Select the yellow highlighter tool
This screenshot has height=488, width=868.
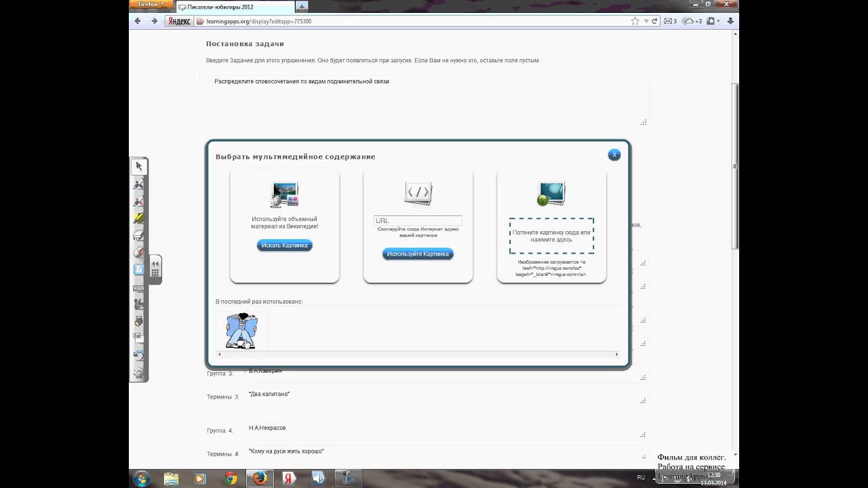pos(138,218)
